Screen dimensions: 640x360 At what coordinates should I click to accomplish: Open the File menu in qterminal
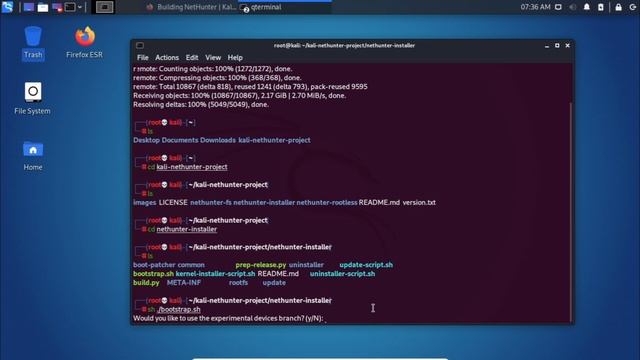(142, 58)
